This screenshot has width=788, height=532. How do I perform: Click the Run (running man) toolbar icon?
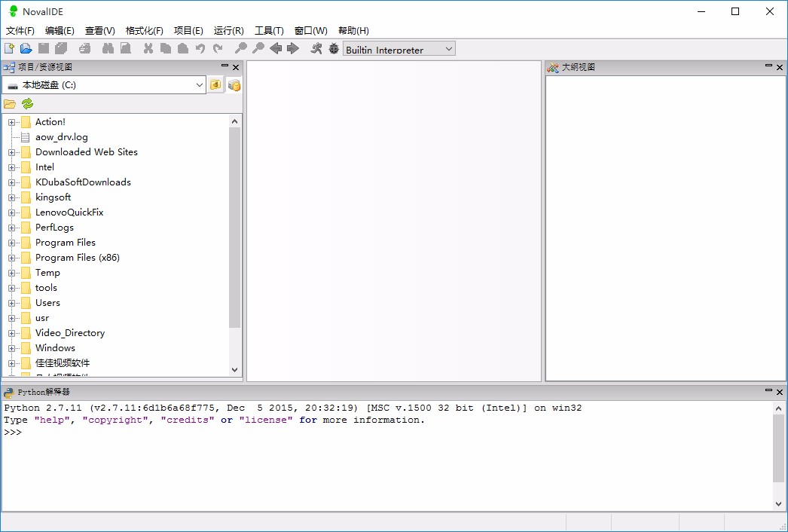click(316, 49)
